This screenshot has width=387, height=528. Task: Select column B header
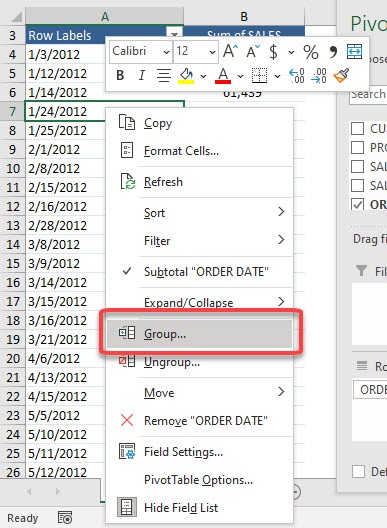[x=244, y=16]
